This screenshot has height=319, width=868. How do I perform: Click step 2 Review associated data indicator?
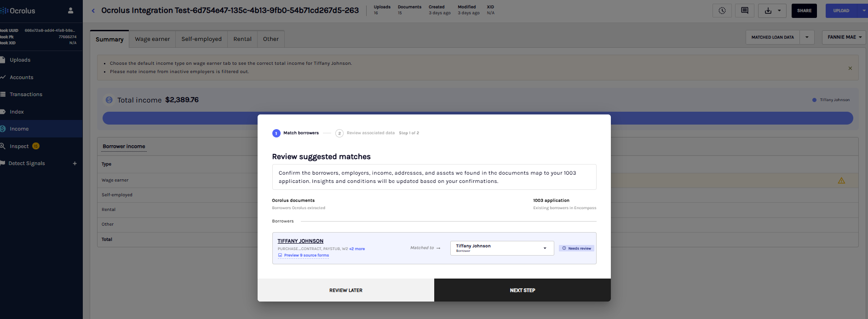tap(365, 133)
